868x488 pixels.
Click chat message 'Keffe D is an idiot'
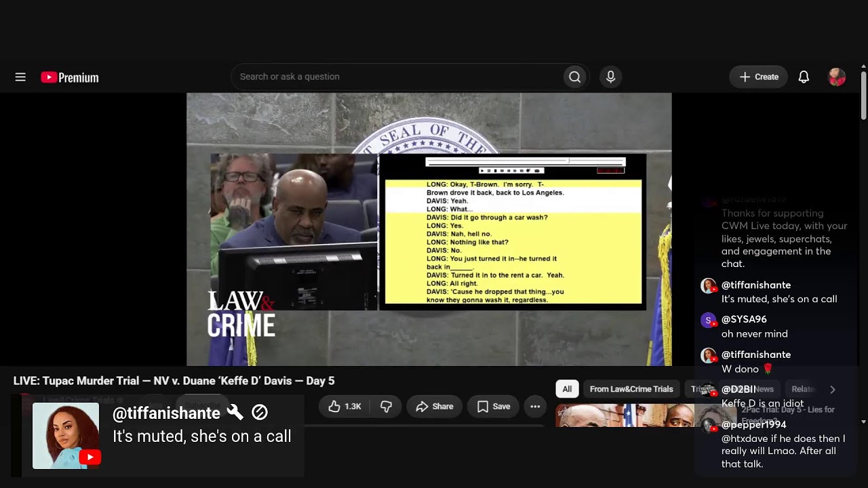(762, 404)
